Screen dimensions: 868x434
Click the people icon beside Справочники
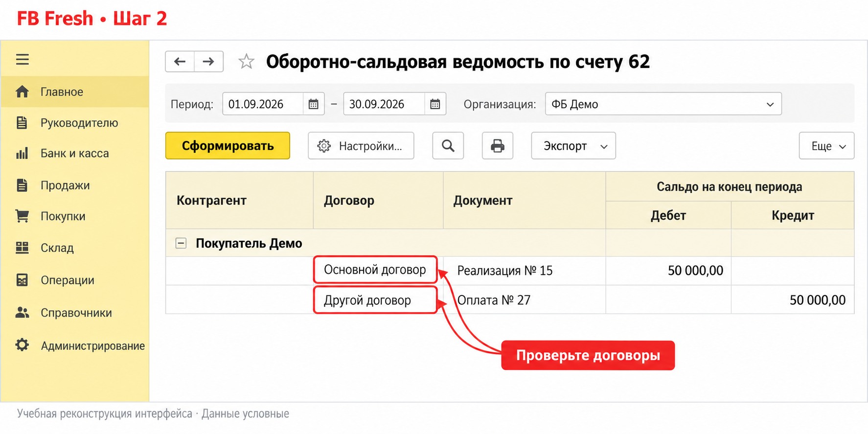(23, 312)
